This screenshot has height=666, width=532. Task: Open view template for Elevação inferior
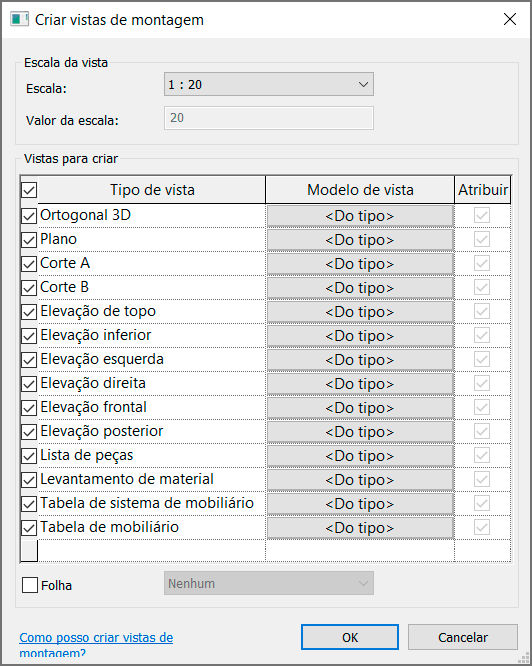[x=360, y=336]
